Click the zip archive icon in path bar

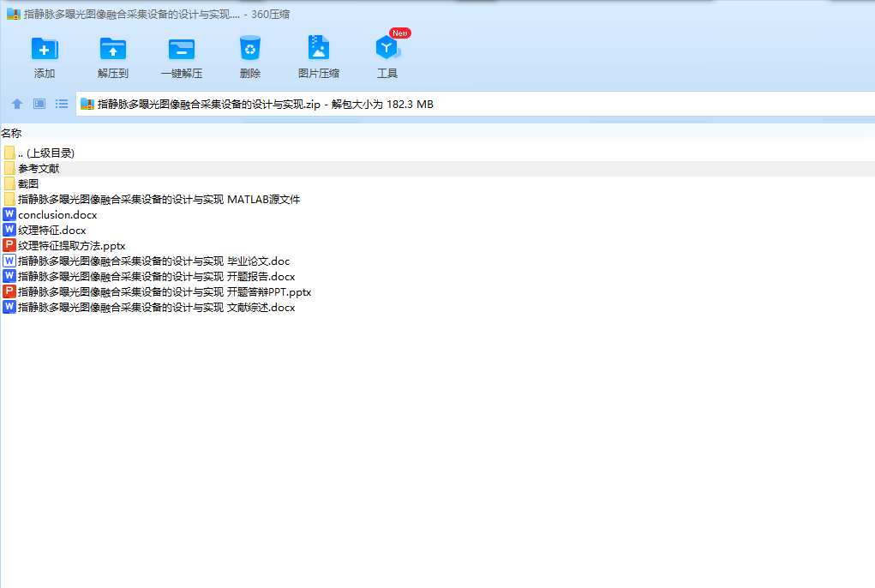[87, 104]
